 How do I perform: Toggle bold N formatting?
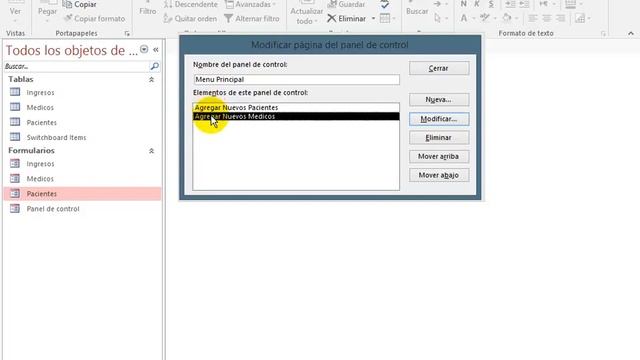[x=464, y=4]
